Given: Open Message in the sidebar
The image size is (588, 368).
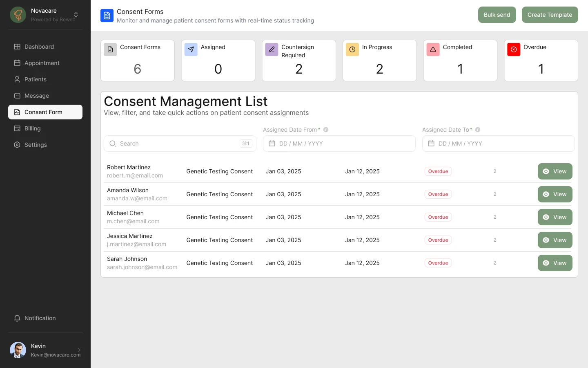Looking at the screenshot, I should tap(45, 96).
